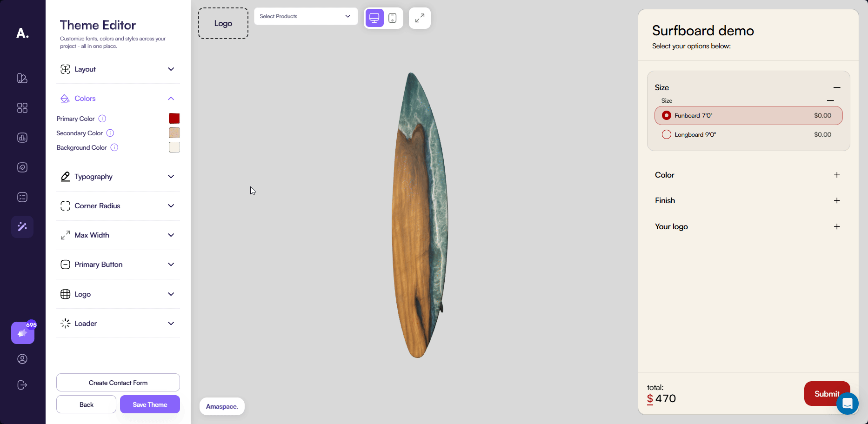Select the Funboard 7'0" radio option
868x424 pixels.
pyautogui.click(x=667, y=115)
